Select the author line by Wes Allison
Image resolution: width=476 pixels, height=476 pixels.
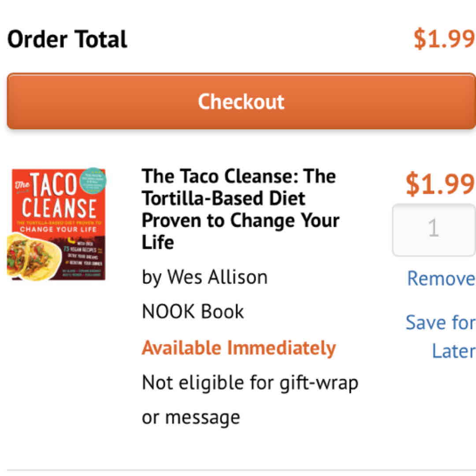pyautogui.click(x=205, y=277)
